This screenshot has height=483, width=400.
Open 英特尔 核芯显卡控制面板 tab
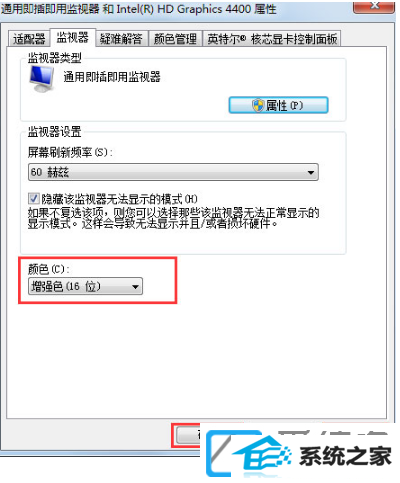coord(272,39)
